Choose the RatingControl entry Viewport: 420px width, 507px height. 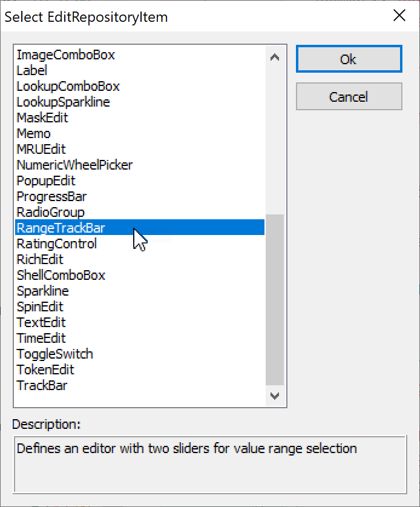point(56,244)
